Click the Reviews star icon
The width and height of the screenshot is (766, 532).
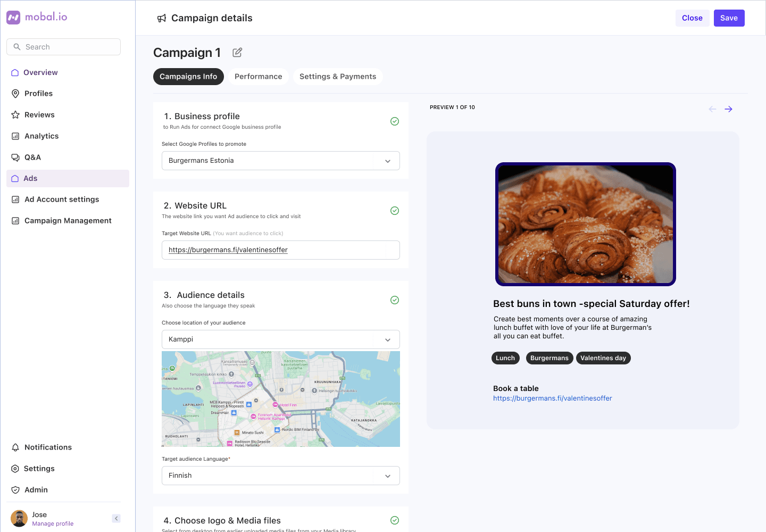tap(15, 115)
